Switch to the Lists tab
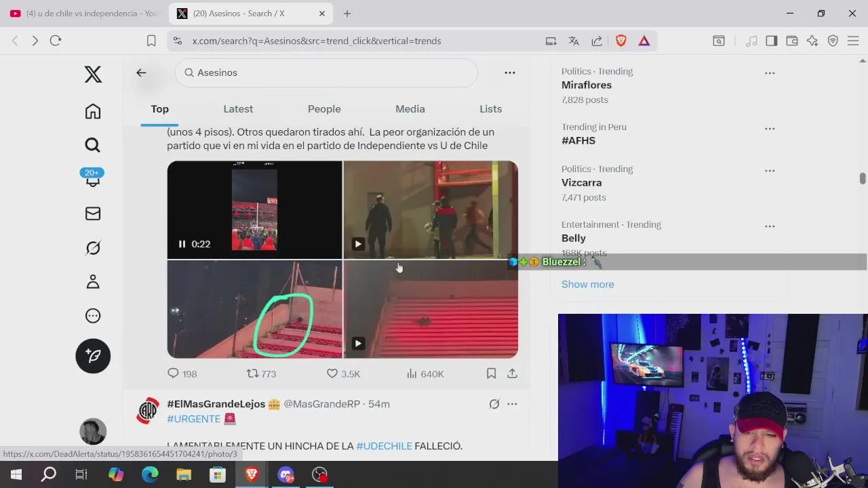Image resolution: width=868 pixels, height=488 pixels. tap(490, 109)
